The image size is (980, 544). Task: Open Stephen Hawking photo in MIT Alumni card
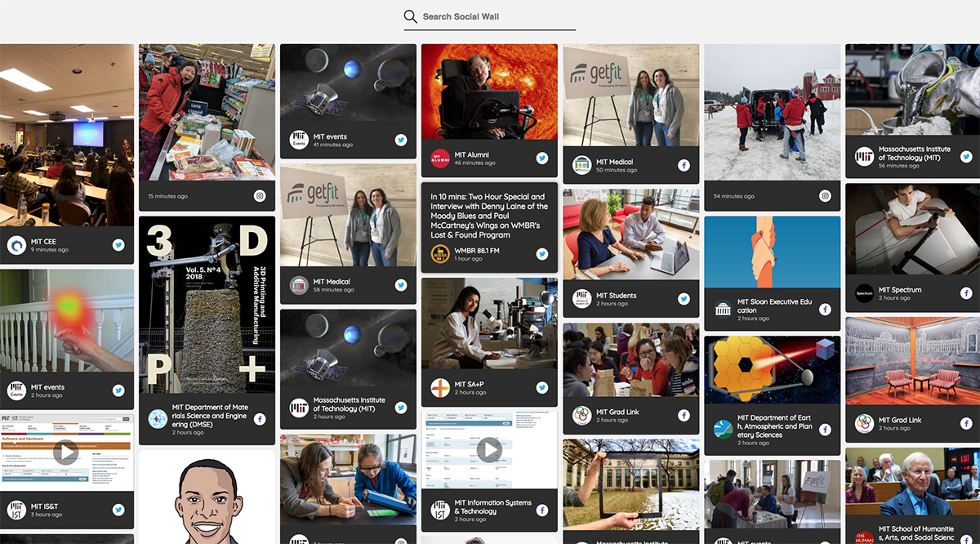(489, 92)
